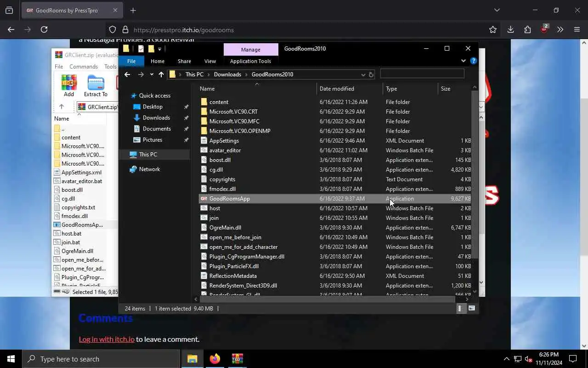This screenshot has height=368, width=588.
Task: Click the Windows taskbar search box
Action: pos(101,359)
